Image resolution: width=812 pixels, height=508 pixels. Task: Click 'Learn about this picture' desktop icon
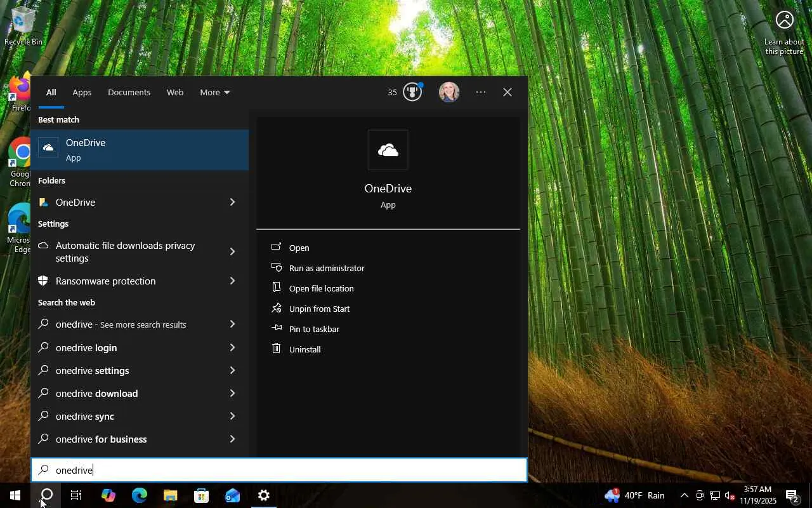click(x=784, y=33)
